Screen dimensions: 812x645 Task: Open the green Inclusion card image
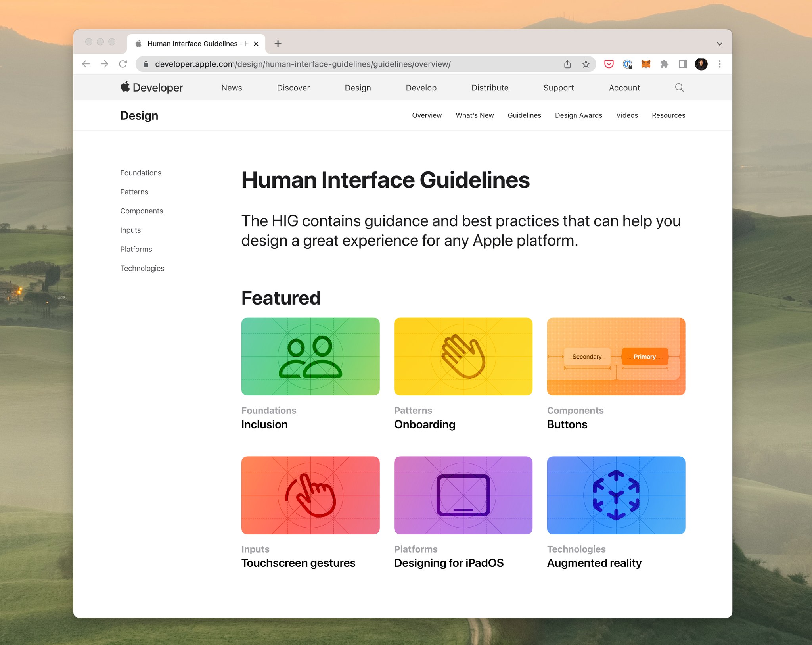coord(310,356)
